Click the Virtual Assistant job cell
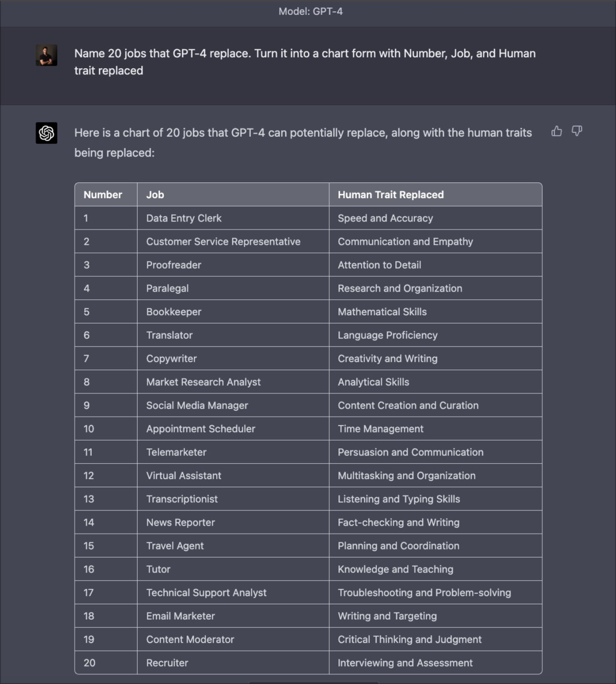Screen dimensions: 616x684 (x=183, y=476)
